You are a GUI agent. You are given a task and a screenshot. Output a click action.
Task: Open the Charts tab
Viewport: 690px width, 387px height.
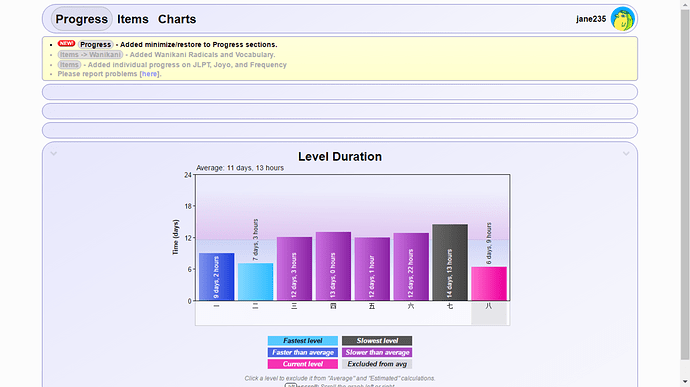177,19
